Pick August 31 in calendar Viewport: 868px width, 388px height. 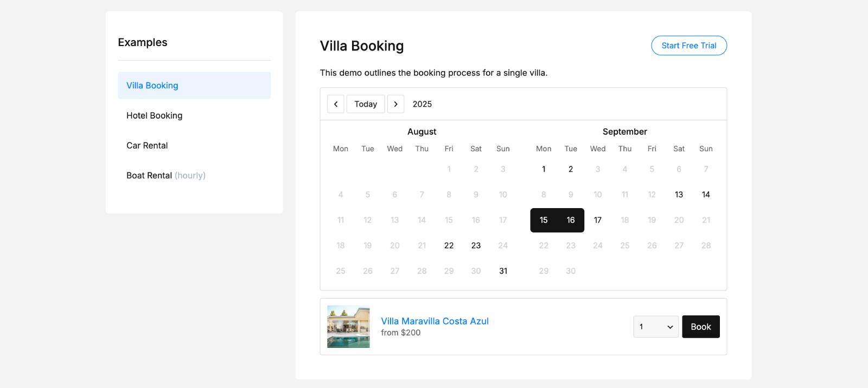pos(503,271)
